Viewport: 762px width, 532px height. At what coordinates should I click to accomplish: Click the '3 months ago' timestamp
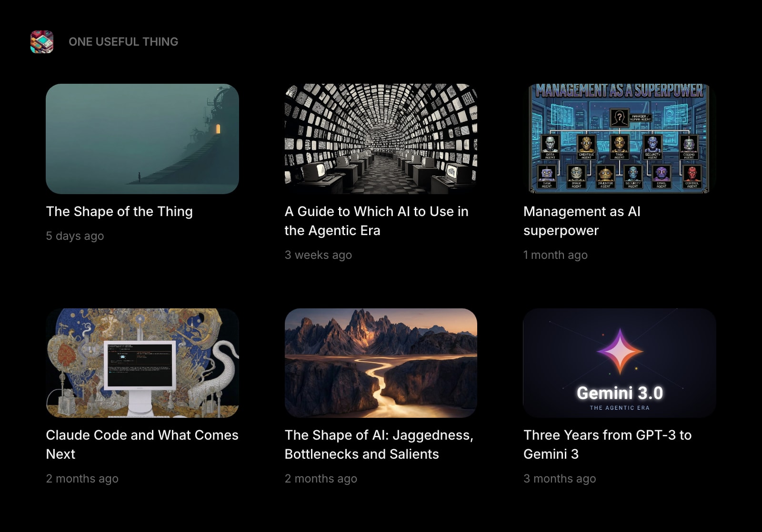560,479
